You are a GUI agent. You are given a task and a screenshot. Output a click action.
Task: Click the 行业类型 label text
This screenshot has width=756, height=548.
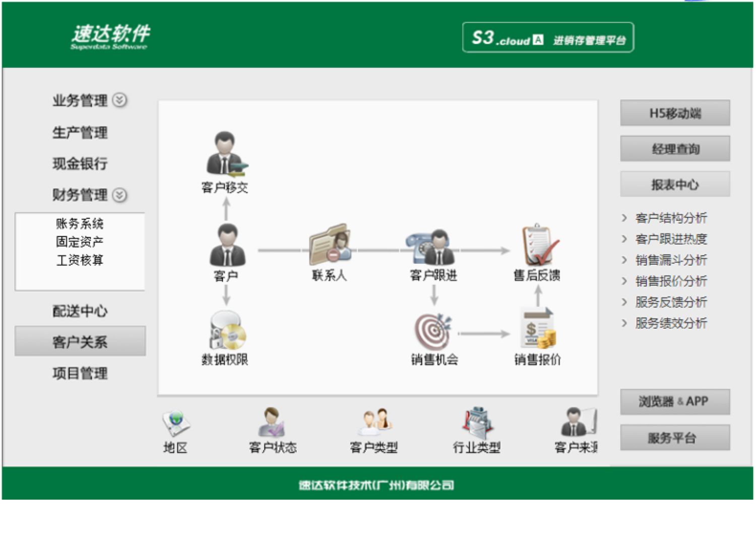[x=477, y=447]
